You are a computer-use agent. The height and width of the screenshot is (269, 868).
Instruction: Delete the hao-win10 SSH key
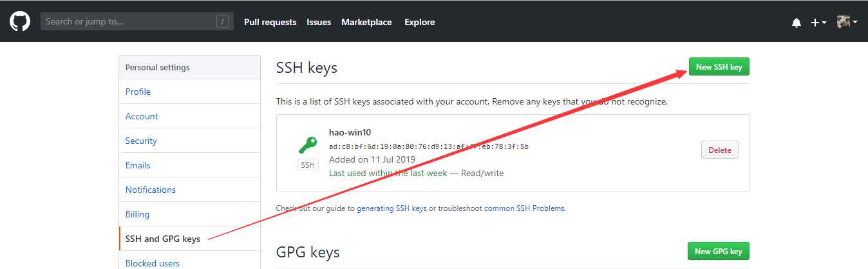coord(719,150)
